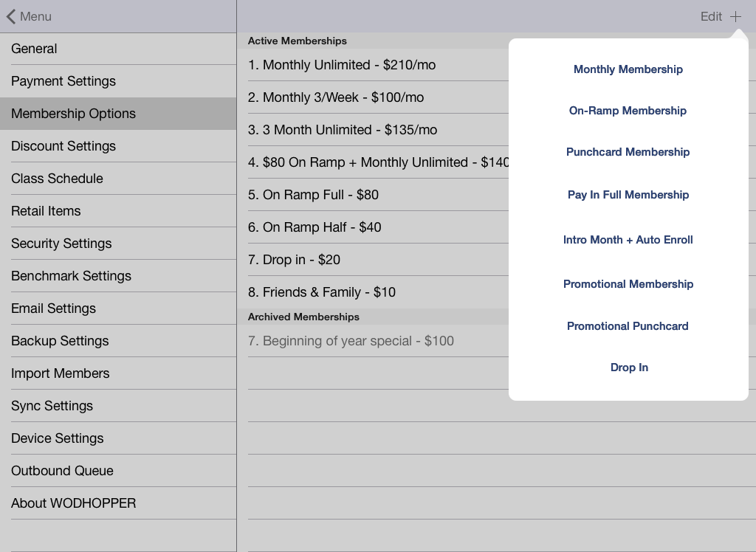The width and height of the screenshot is (756, 552).
Task: Choose Intro Month + Auto Enroll
Action: [628, 240]
